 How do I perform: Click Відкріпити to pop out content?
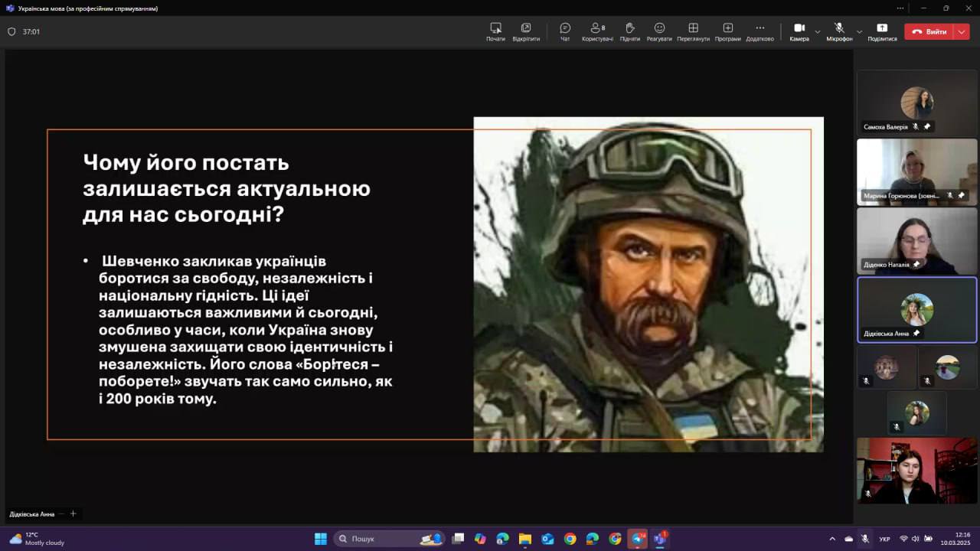pos(526,31)
